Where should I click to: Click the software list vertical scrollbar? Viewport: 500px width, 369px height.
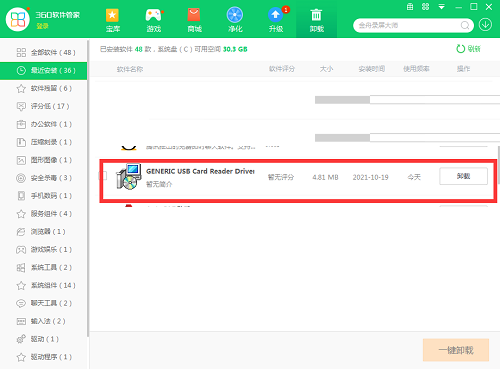click(x=499, y=165)
